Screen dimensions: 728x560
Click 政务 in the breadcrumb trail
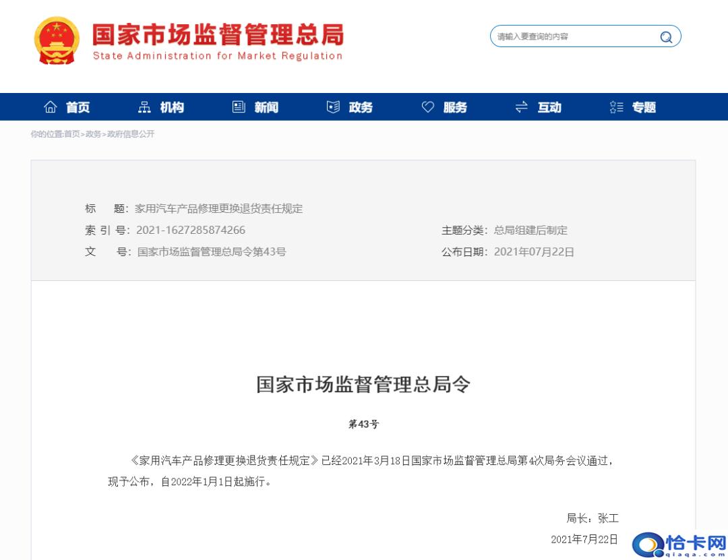[93, 134]
